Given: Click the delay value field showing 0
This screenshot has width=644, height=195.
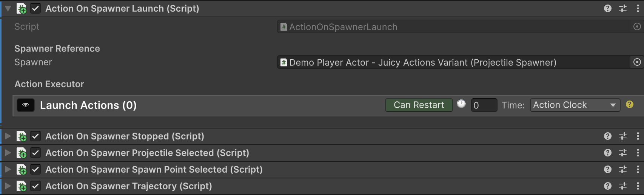Looking at the screenshot, I should (484, 105).
